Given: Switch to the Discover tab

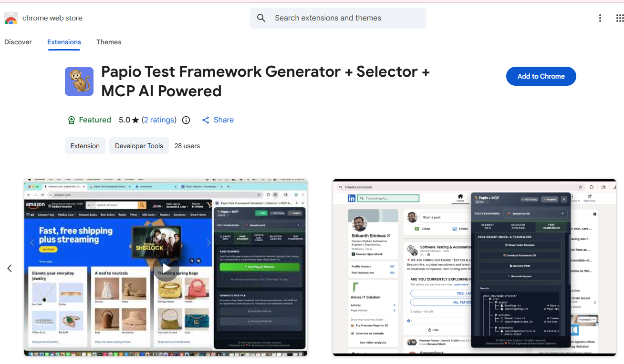Looking at the screenshot, I should pos(18,42).
